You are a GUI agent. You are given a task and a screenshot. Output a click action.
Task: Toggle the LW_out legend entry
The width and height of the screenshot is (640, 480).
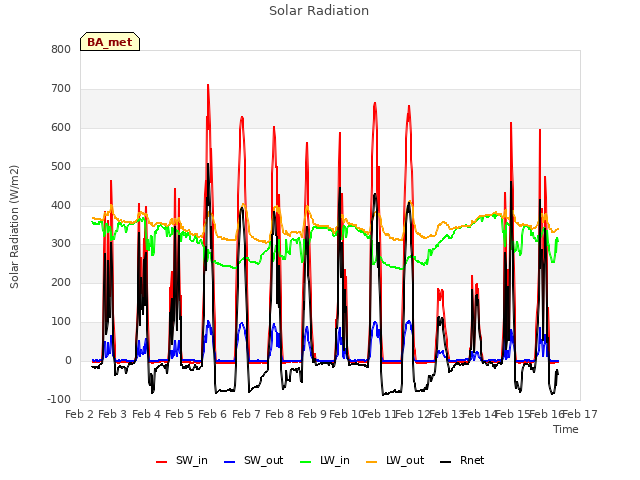(x=395, y=460)
